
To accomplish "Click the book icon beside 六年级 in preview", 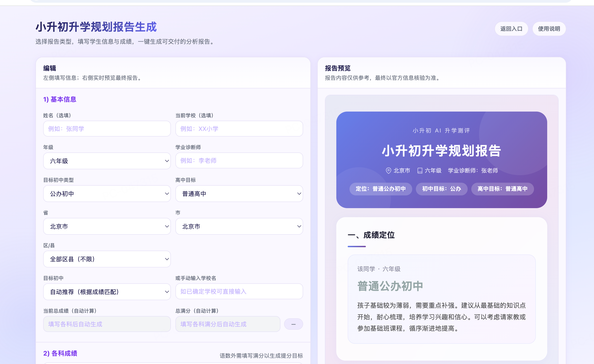I will pyautogui.click(x=420, y=171).
